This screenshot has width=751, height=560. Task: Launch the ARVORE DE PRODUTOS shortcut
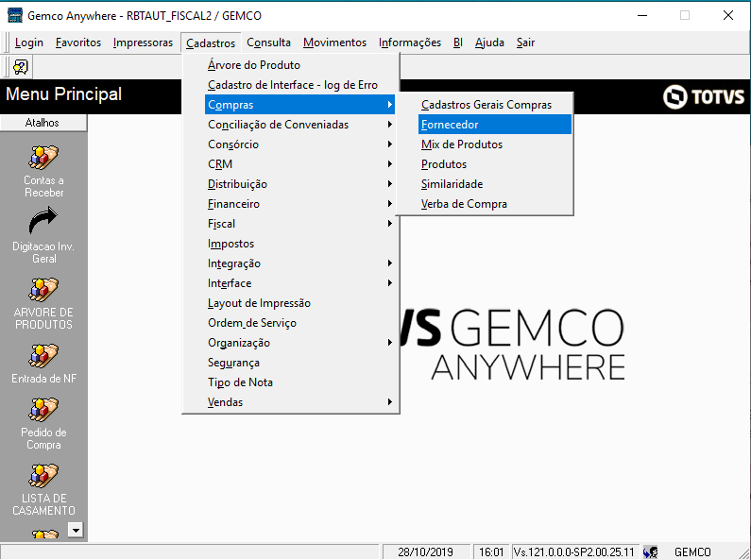tap(43, 290)
